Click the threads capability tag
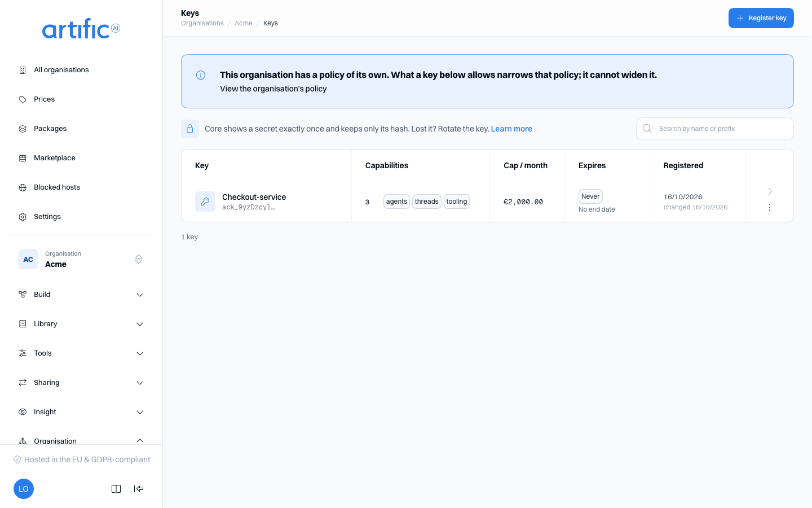 point(426,202)
